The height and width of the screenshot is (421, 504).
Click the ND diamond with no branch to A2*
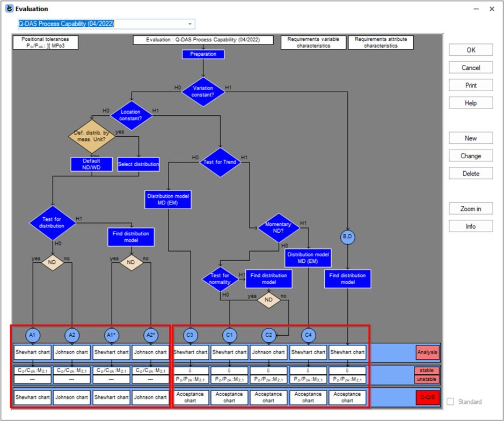(131, 262)
